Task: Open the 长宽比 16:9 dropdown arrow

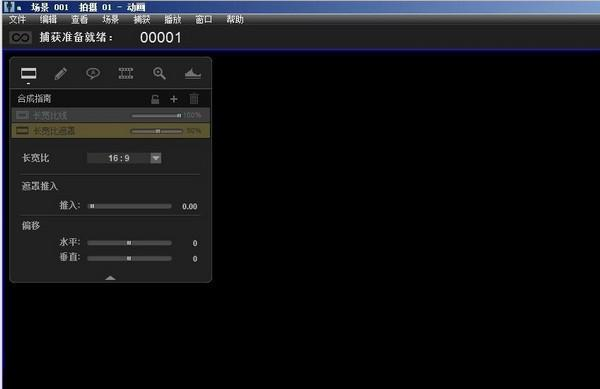Action: (x=156, y=158)
